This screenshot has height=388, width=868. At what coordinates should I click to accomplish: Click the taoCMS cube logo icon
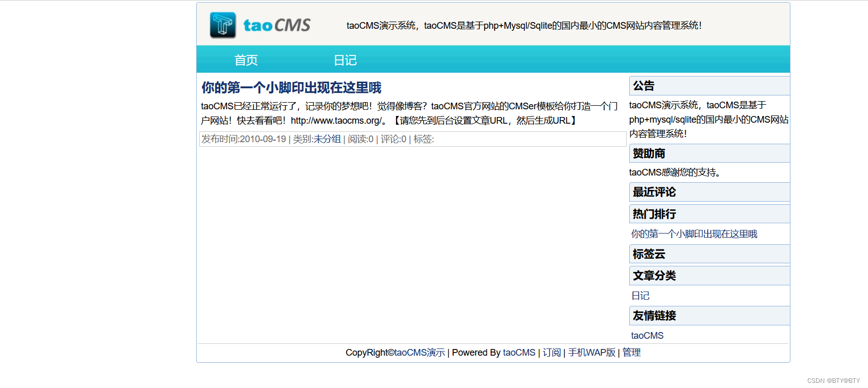[223, 25]
